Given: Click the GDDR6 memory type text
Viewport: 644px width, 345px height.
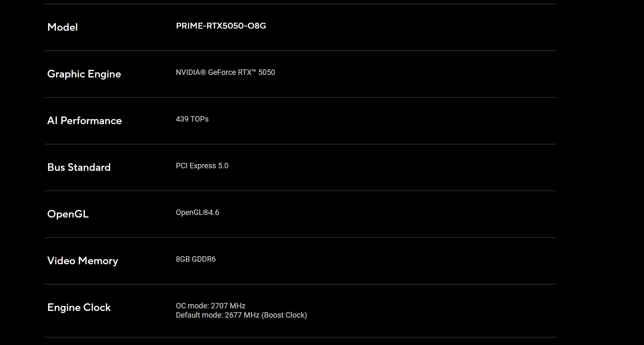Looking at the screenshot, I should coord(204,259).
